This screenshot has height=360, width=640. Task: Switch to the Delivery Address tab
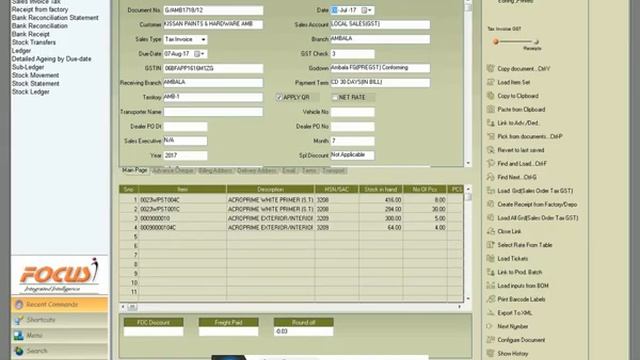click(257, 171)
